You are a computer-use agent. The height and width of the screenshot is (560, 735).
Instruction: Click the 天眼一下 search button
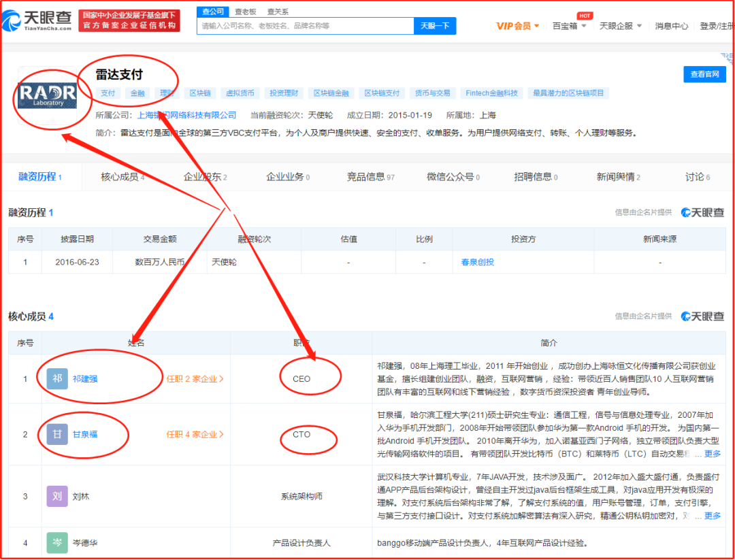point(435,26)
